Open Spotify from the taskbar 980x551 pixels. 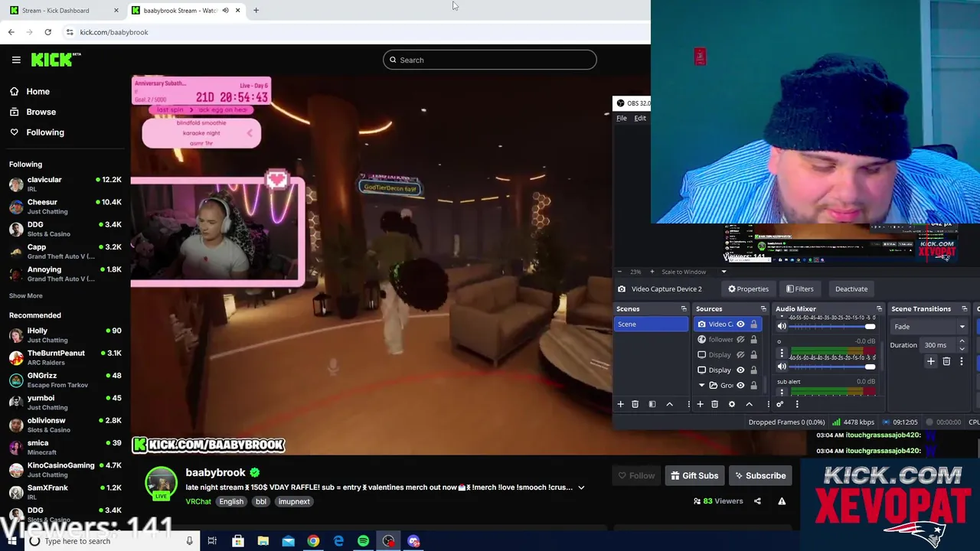[364, 541]
